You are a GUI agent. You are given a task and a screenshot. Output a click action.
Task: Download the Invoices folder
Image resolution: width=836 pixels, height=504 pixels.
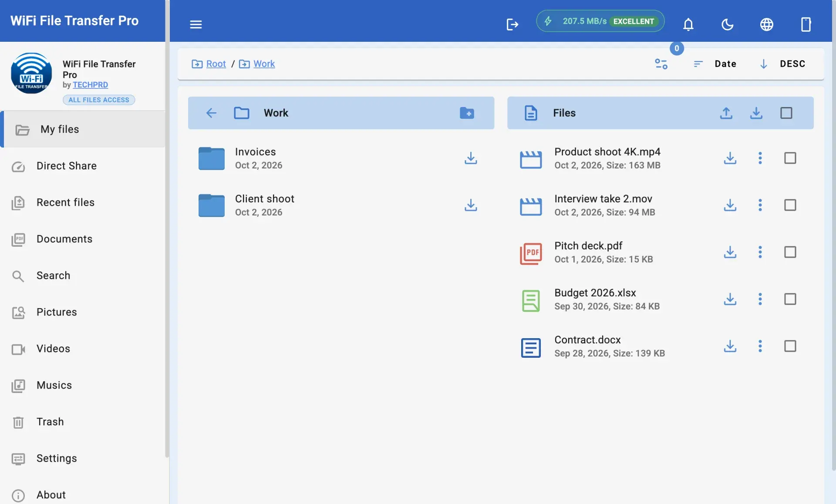click(x=471, y=158)
